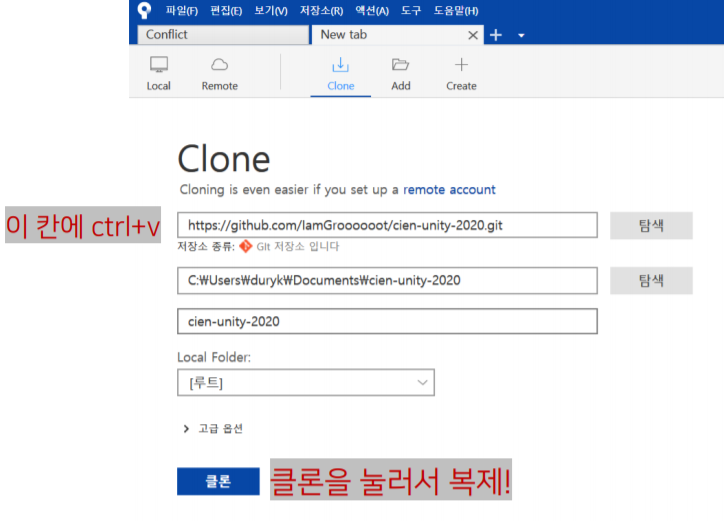
Task: Click 탐색 button next to destination path
Action: point(651,280)
